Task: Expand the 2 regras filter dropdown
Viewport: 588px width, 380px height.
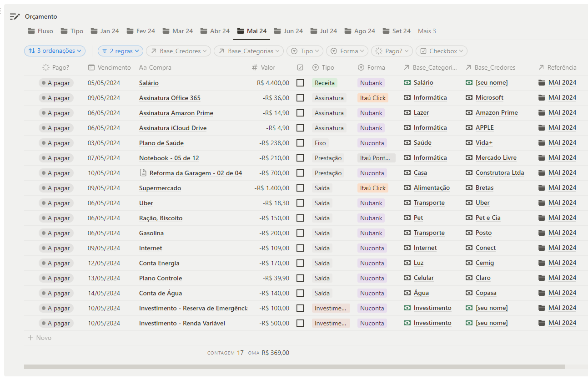Action: (x=121, y=51)
